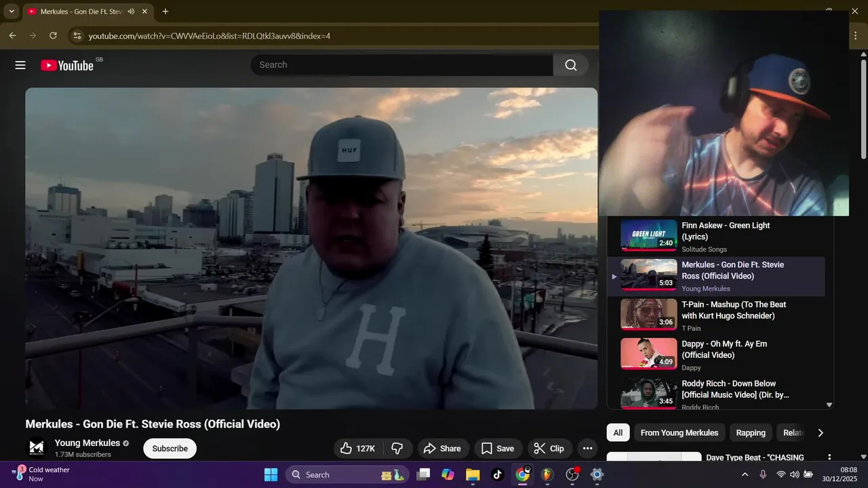Dislike the video
The image size is (868, 488).
(398, 448)
